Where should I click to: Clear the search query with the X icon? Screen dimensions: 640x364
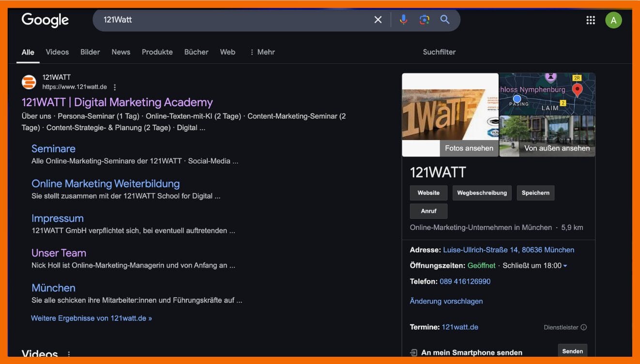pyautogui.click(x=378, y=19)
